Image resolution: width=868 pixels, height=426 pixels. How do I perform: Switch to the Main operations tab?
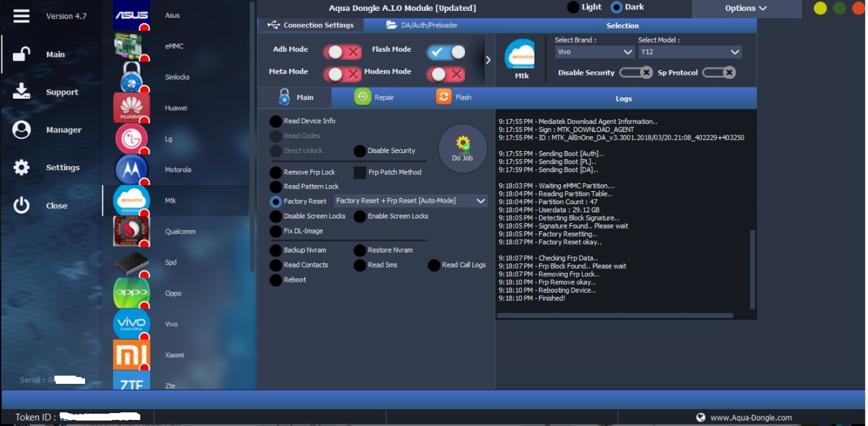tap(295, 97)
